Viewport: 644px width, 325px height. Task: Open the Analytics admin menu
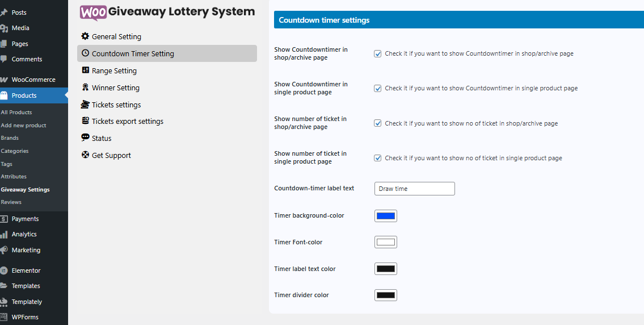click(x=24, y=234)
